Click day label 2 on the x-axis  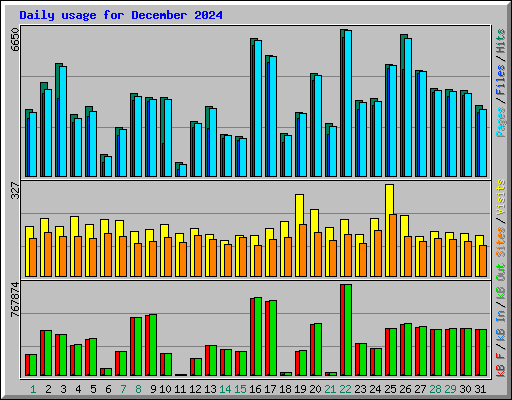coord(48,389)
